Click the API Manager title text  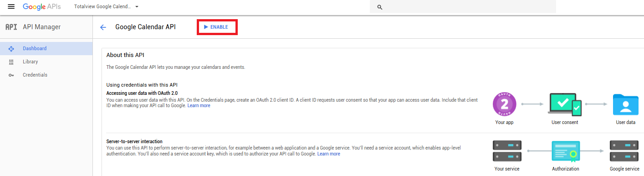(41, 27)
